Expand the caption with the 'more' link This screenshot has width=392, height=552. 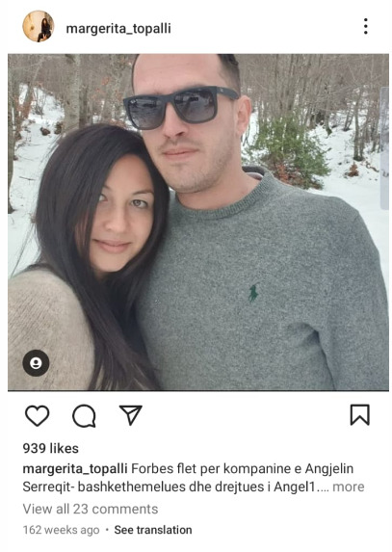pyautogui.click(x=349, y=486)
